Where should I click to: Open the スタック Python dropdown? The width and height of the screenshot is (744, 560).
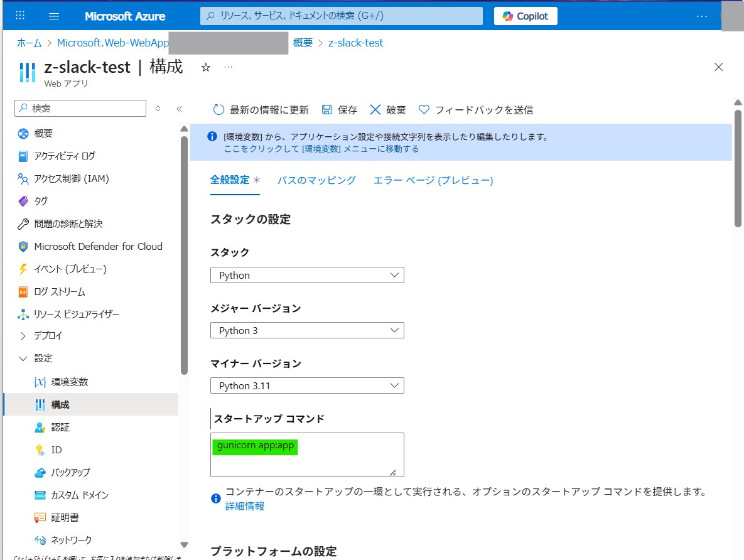pyautogui.click(x=307, y=275)
